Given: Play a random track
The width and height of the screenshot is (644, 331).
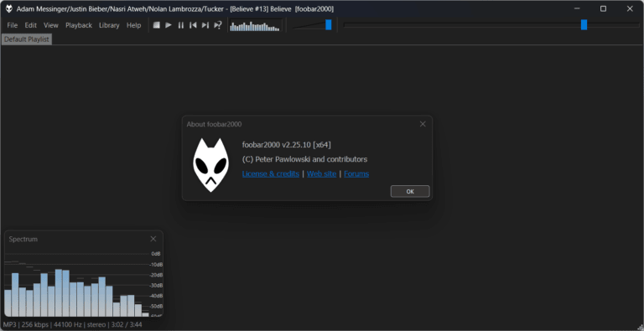Looking at the screenshot, I should (x=218, y=25).
